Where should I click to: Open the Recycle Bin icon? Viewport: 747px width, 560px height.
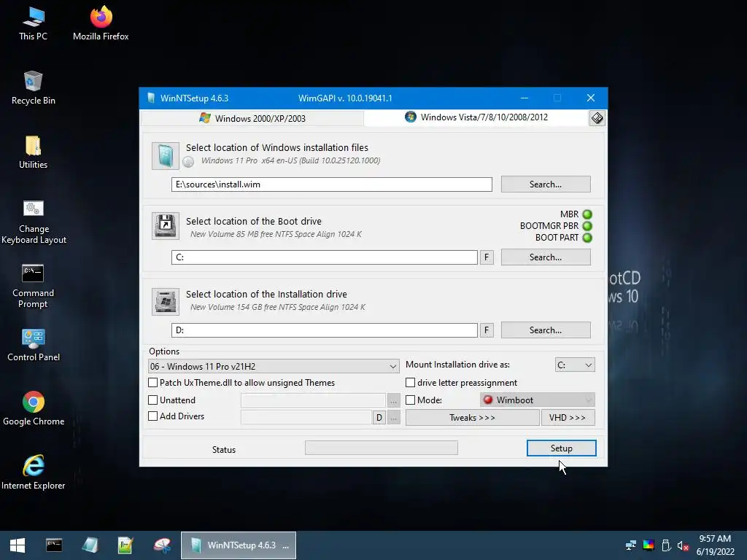tap(33, 88)
